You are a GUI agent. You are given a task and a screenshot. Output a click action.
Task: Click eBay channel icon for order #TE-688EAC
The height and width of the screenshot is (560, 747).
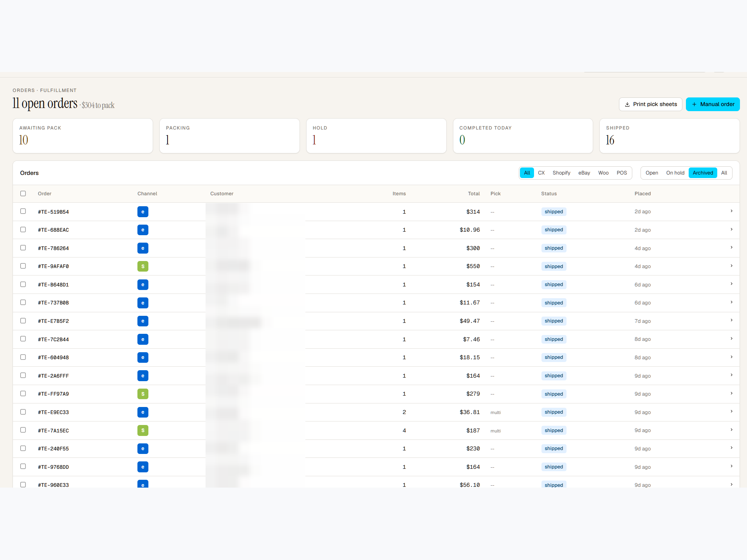pos(143,230)
